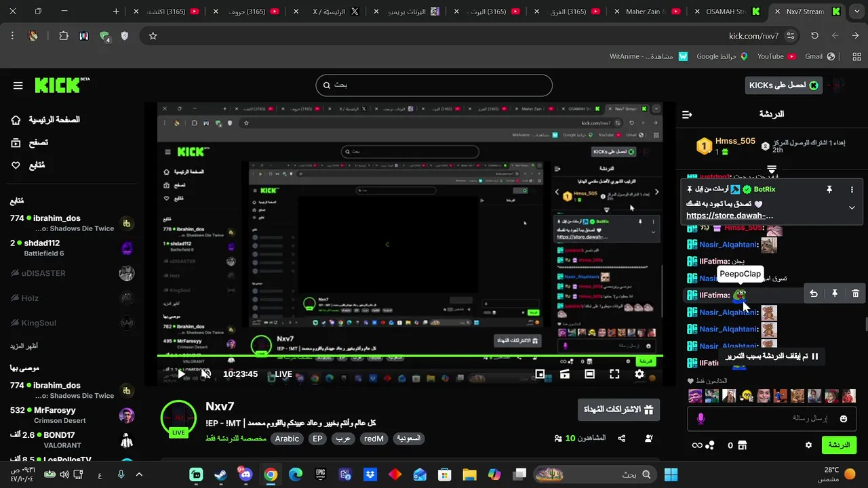Open the chat shop icon
Screen dimensions: 868x488
(x=742, y=445)
